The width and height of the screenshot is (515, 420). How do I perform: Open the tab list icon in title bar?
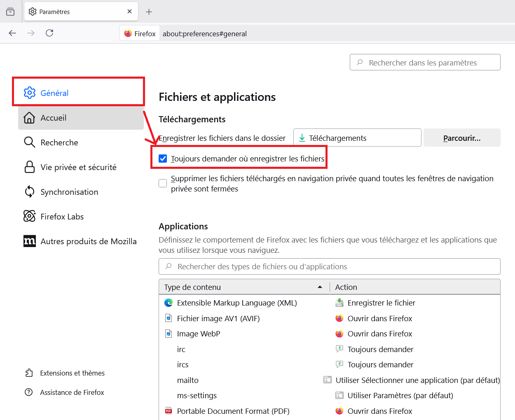pyautogui.click(x=10, y=12)
